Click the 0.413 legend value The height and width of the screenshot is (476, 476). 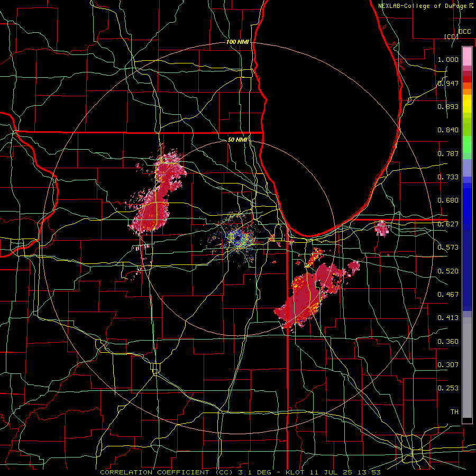(448, 318)
